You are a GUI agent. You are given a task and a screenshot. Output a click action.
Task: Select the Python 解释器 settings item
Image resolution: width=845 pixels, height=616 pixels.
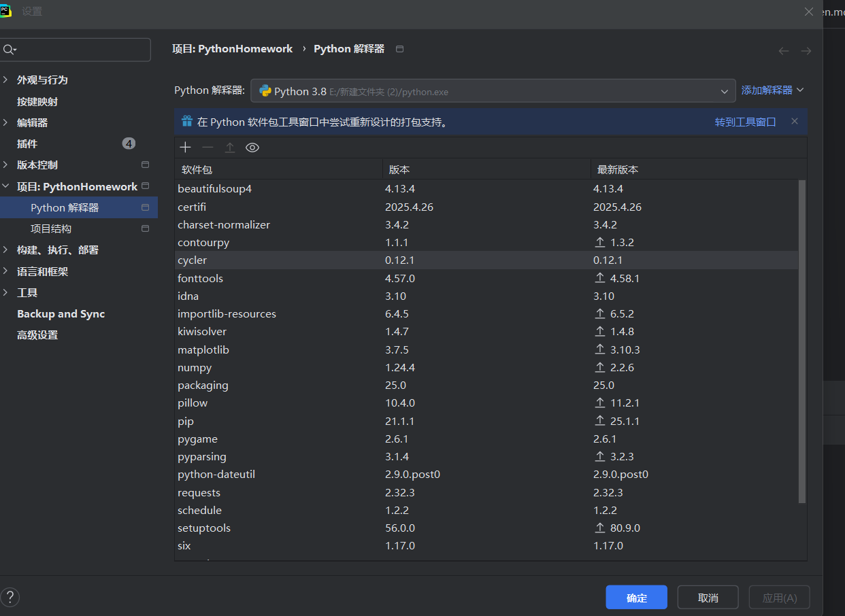pos(79,207)
